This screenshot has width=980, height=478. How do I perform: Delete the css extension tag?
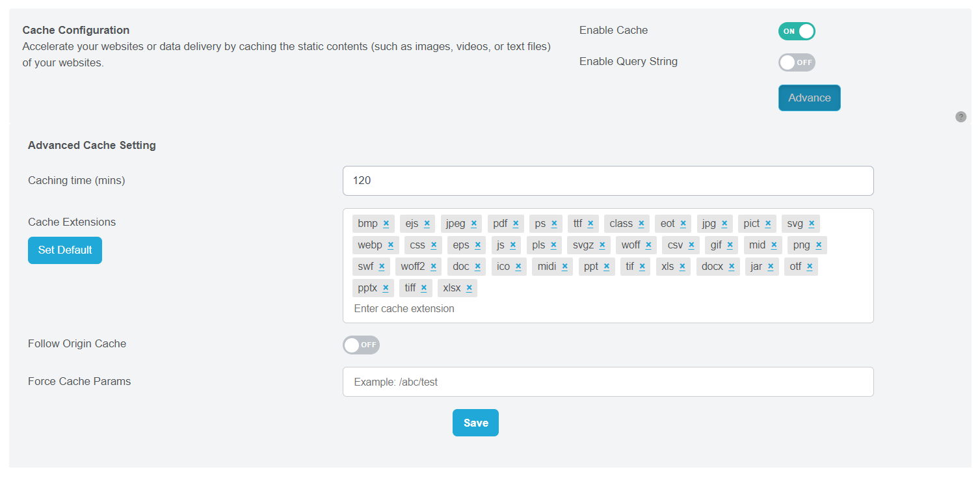(x=433, y=245)
